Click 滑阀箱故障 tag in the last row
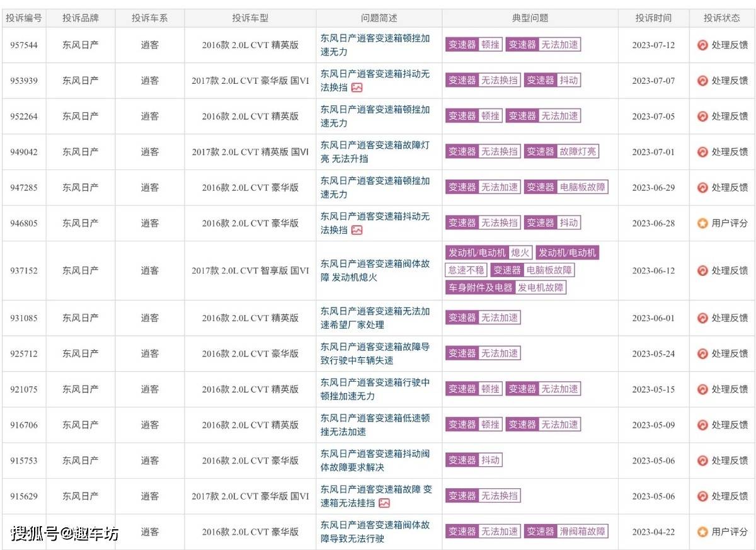Image resolution: width=756 pixels, height=550 pixels. pos(583,532)
